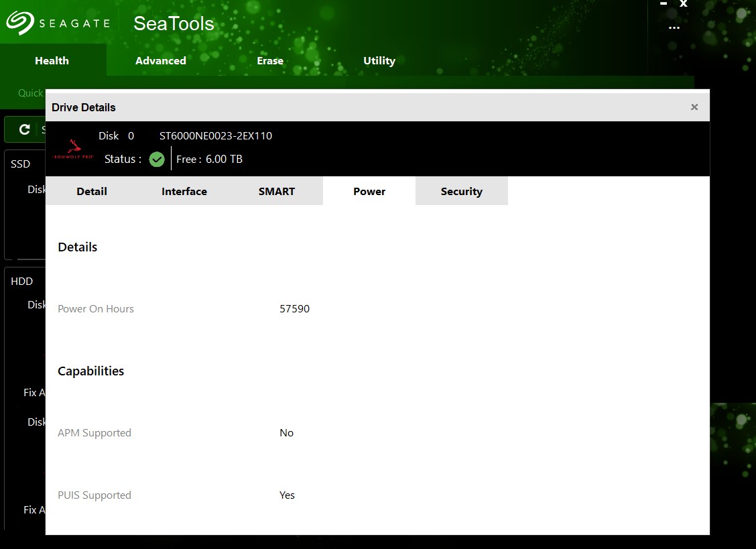Image resolution: width=756 pixels, height=549 pixels.
Task: Select the Utility tab
Action: pyautogui.click(x=379, y=60)
